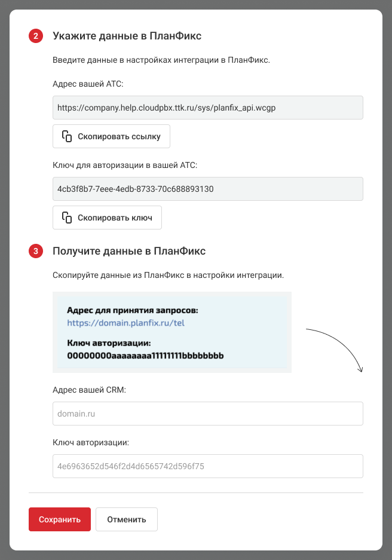Viewport: 392px width, 560px height.
Task: Click the Адрес вашей CRM label
Action: click(93, 390)
